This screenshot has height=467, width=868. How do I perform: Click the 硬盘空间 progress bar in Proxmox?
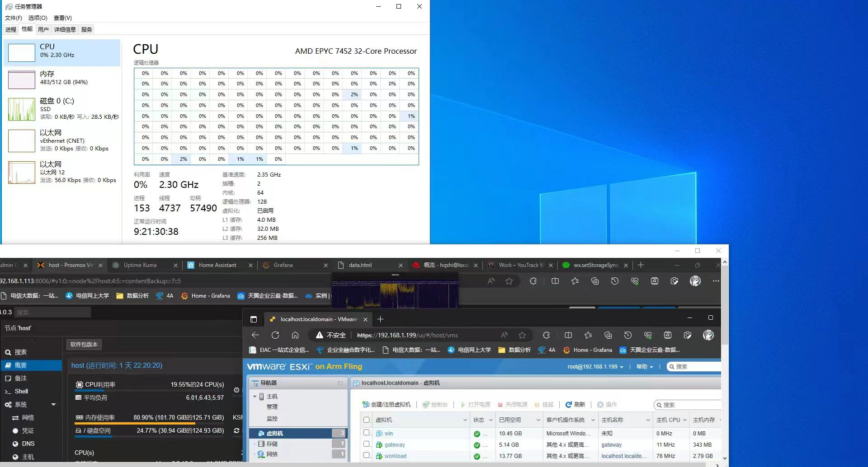pyautogui.click(x=150, y=436)
